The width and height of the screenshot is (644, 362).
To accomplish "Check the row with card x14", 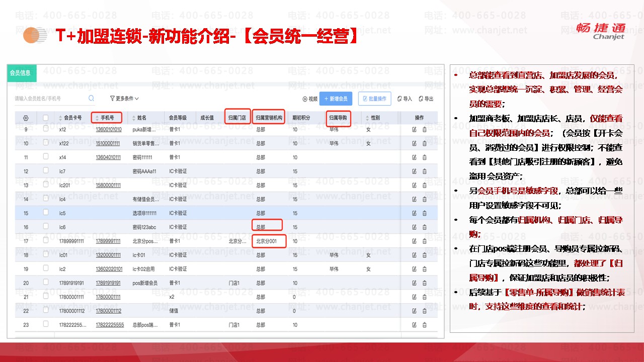I will (46, 157).
